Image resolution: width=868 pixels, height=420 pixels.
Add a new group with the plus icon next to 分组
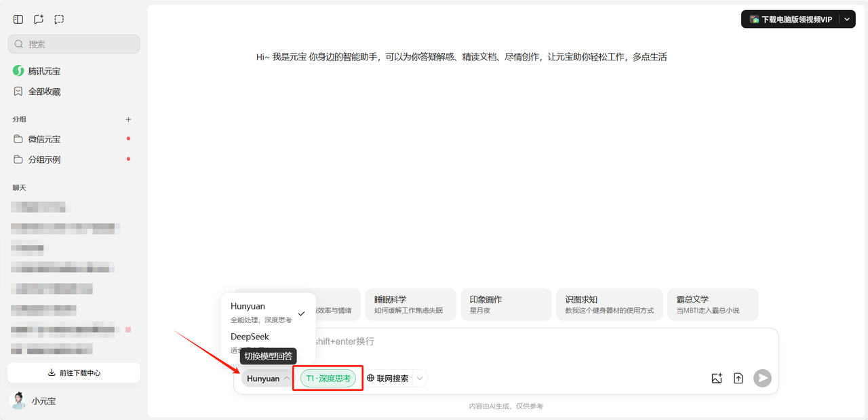(129, 119)
